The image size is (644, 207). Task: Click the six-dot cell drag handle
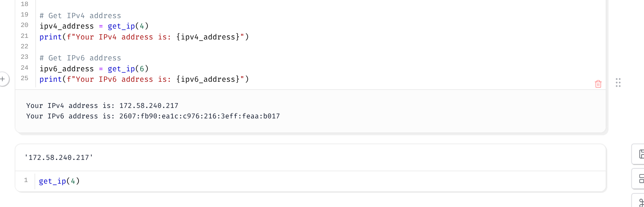pos(618,83)
